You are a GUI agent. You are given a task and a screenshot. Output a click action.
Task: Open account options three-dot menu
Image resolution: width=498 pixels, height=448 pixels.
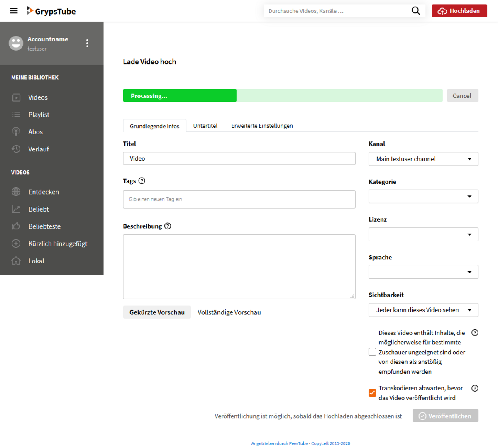pos(87,43)
